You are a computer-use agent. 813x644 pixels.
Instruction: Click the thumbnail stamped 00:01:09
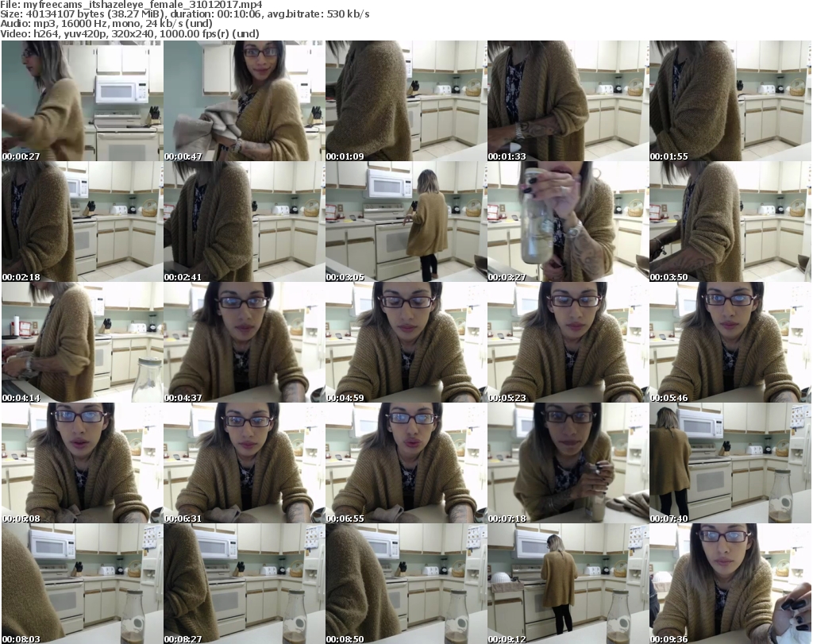point(406,101)
